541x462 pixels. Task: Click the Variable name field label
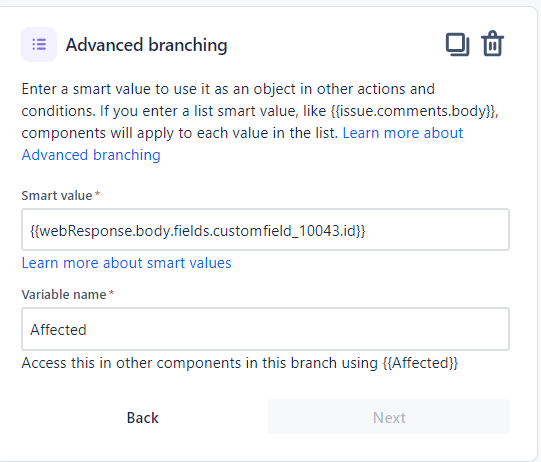[64, 295]
